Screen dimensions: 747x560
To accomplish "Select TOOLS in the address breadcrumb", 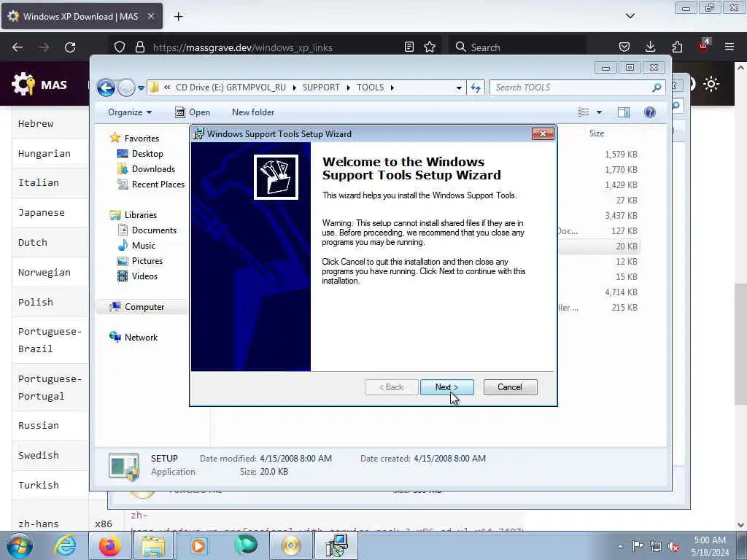I will [370, 87].
